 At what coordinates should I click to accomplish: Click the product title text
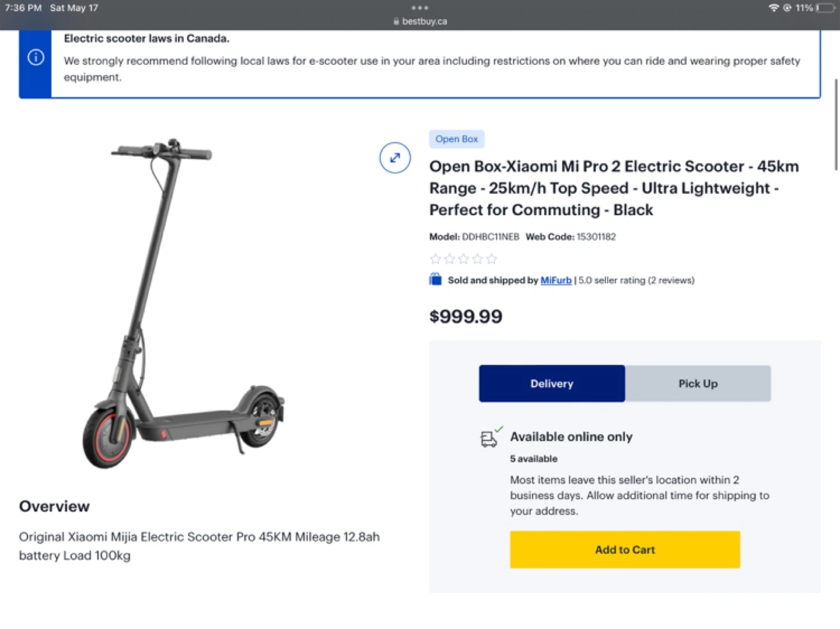[614, 188]
